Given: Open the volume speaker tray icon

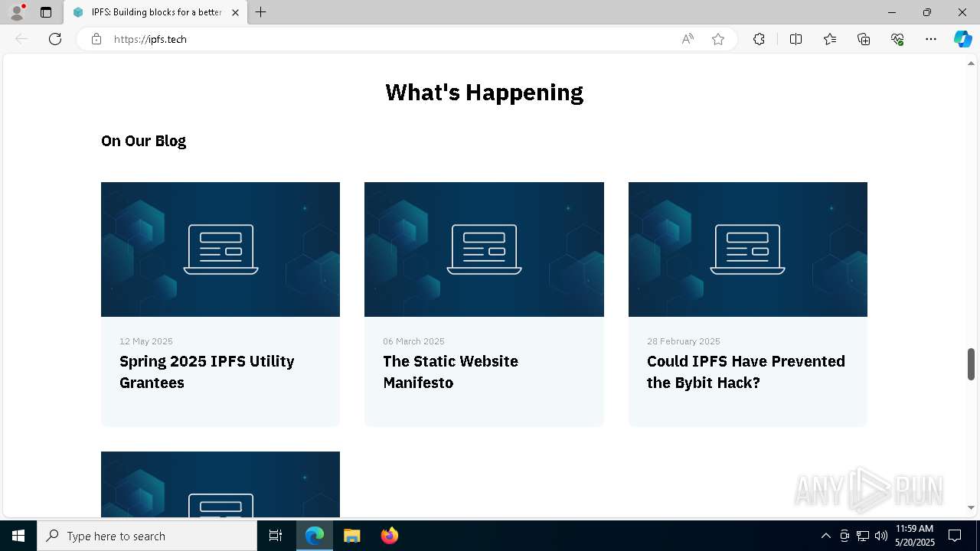Looking at the screenshot, I should tap(881, 536).
